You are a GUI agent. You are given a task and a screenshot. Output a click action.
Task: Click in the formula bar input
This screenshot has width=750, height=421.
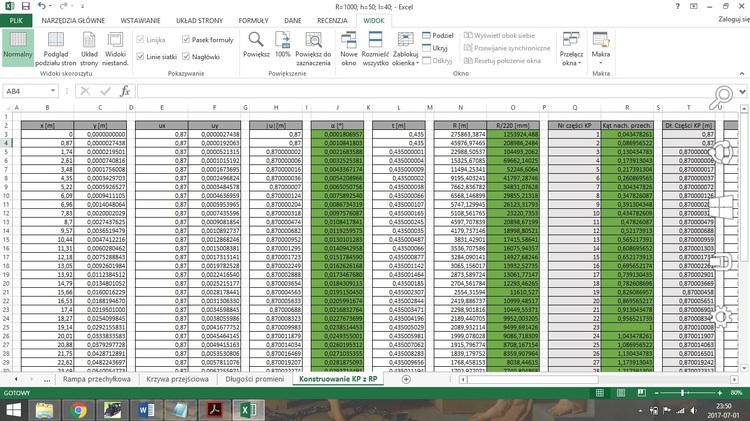pos(435,91)
